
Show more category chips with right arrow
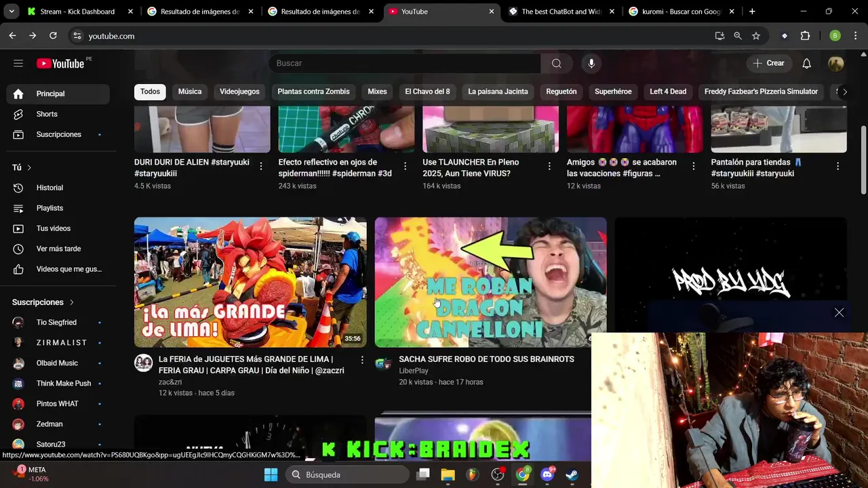click(844, 91)
